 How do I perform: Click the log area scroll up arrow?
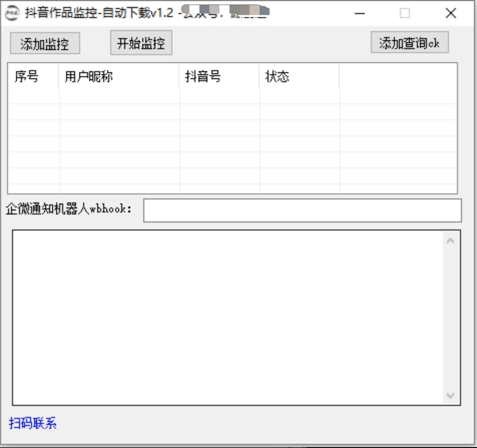[x=450, y=241]
